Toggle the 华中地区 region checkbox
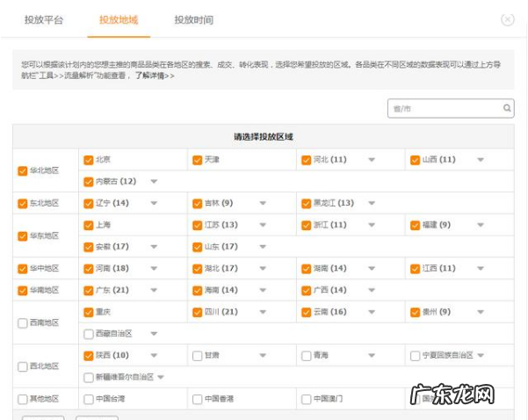Image resolution: width=528 pixels, height=420 pixels. (23, 269)
